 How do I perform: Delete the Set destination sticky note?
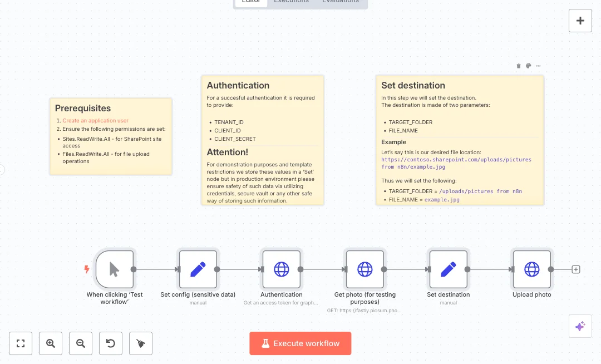519,66
